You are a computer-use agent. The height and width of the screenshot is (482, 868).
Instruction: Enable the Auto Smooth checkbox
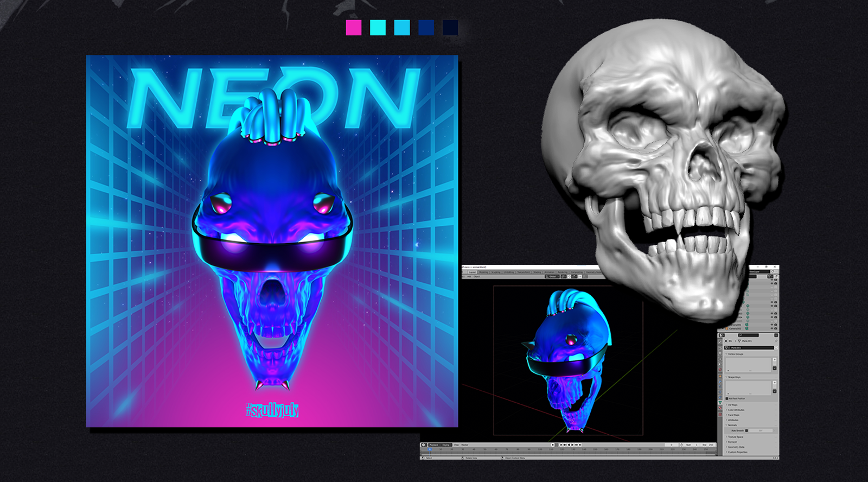pos(746,430)
